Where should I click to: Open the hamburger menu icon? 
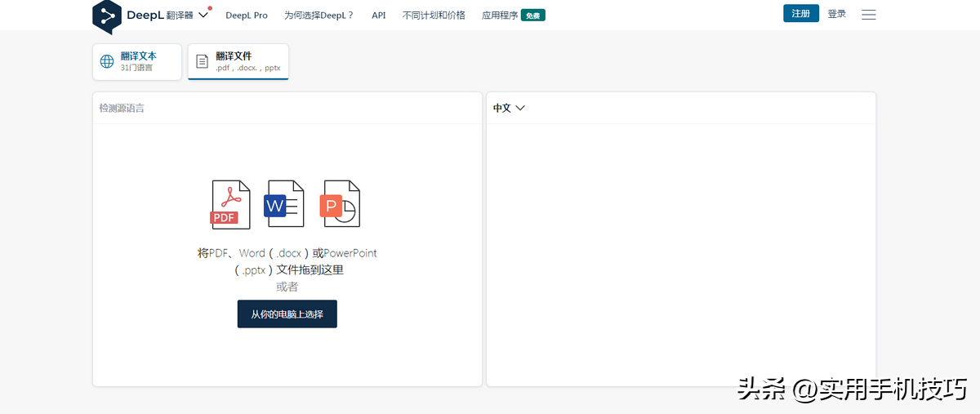[869, 15]
